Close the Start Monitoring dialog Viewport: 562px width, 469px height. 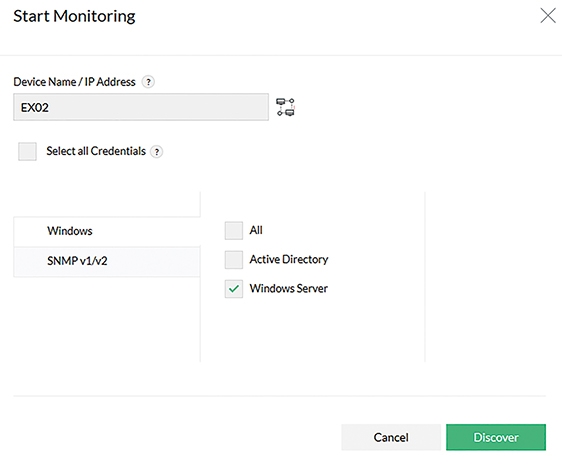(548, 16)
